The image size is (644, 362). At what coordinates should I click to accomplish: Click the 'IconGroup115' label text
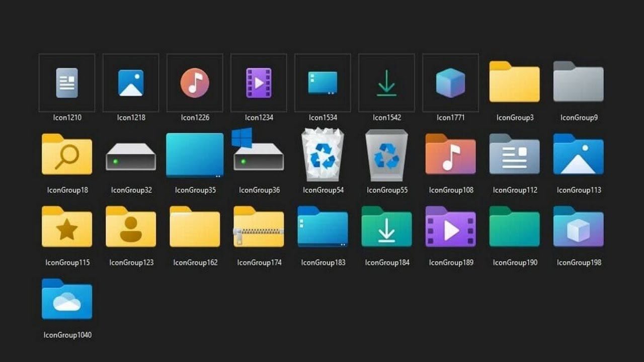click(x=67, y=262)
